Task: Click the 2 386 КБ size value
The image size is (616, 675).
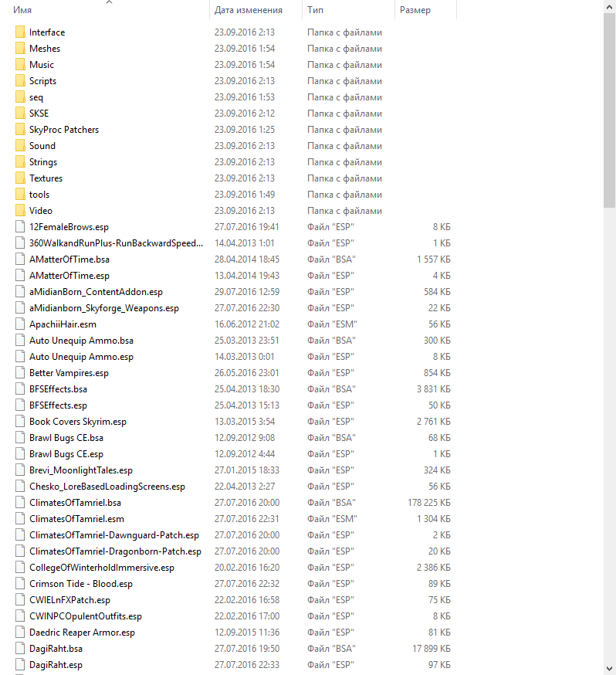Action: point(434,568)
